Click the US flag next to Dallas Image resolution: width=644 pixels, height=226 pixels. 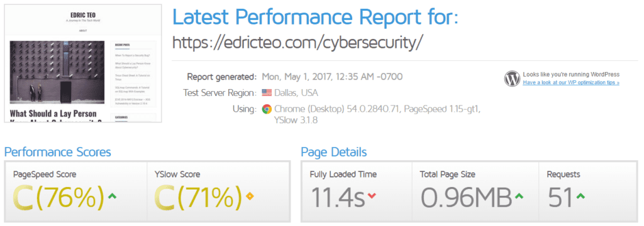tap(267, 93)
